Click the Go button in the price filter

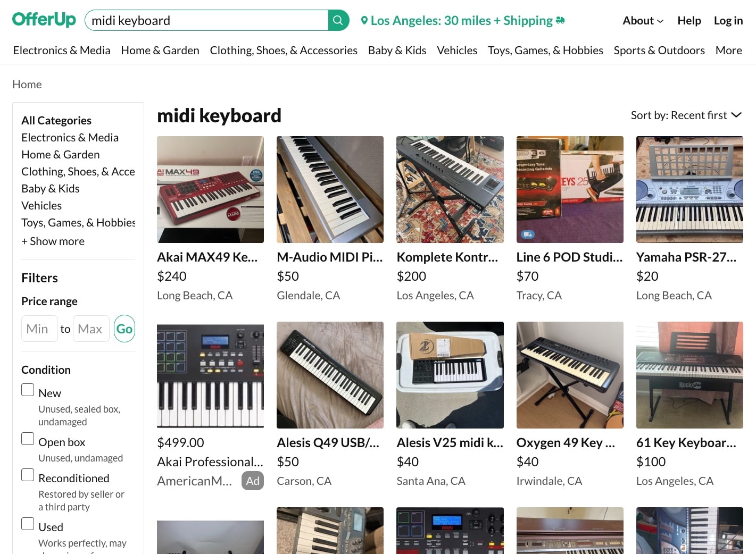click(x=124, y=329)
